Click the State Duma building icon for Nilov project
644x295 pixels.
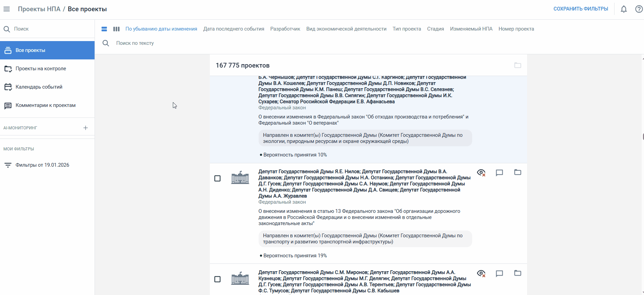tap(240, 178)
